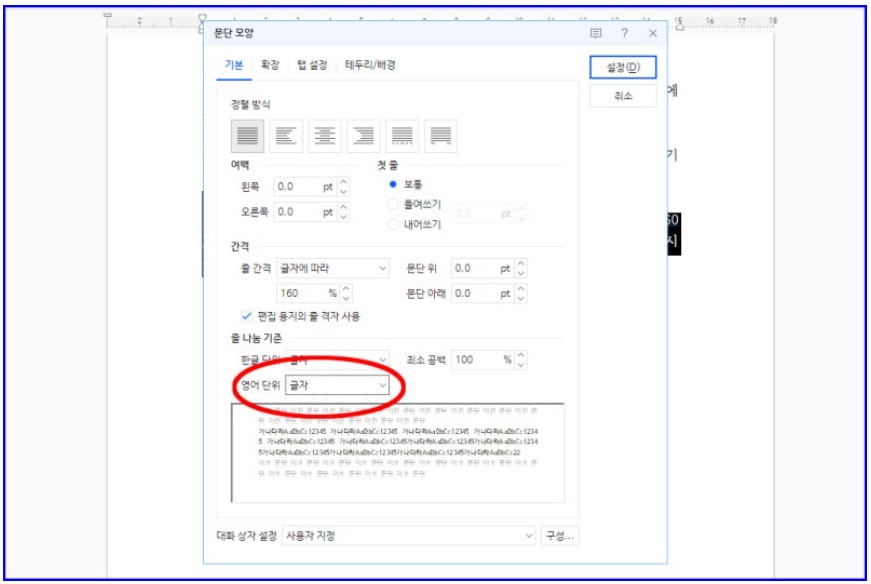Select the 내어쓰기 radio button

pos(393,224)
